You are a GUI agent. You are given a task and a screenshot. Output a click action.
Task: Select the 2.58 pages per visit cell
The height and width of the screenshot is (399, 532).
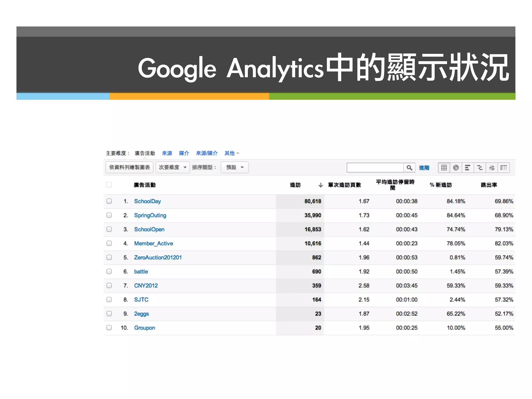pyautogui.click(x=364, y=285)
